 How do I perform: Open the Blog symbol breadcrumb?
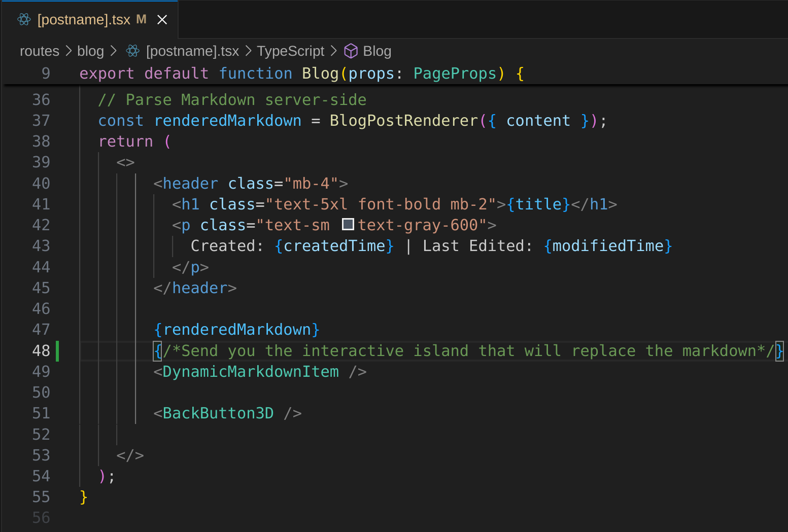click(x=377, y=51)
